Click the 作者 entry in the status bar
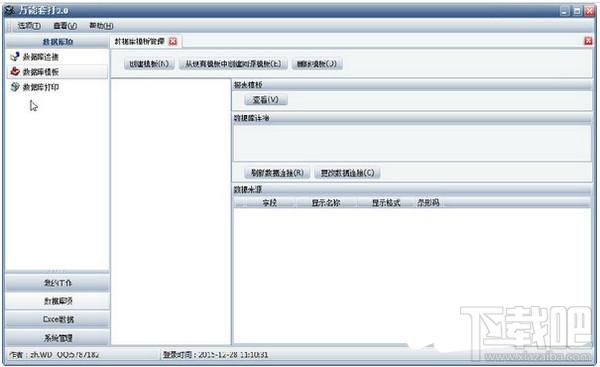600x367 pixels. point(54,355)
